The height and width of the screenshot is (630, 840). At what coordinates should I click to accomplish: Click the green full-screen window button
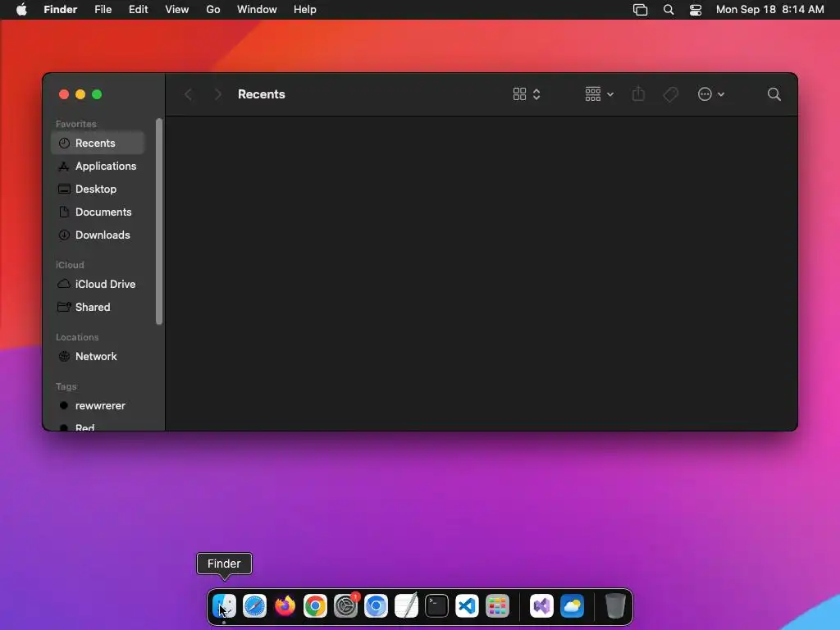coord(97,94)
